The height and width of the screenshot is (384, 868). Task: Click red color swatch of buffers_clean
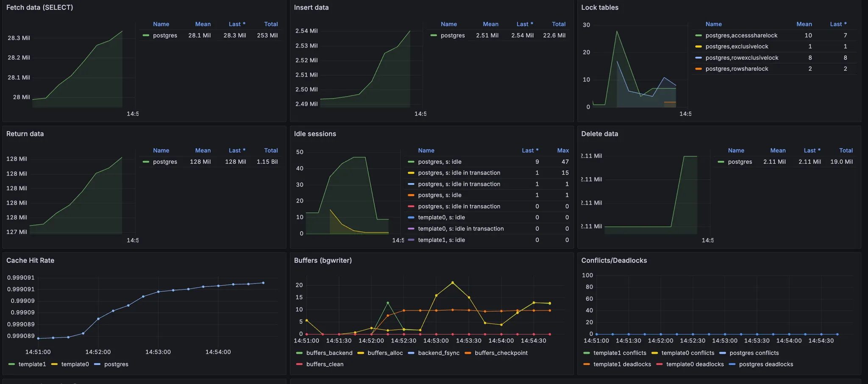click(x=299, y=364)
